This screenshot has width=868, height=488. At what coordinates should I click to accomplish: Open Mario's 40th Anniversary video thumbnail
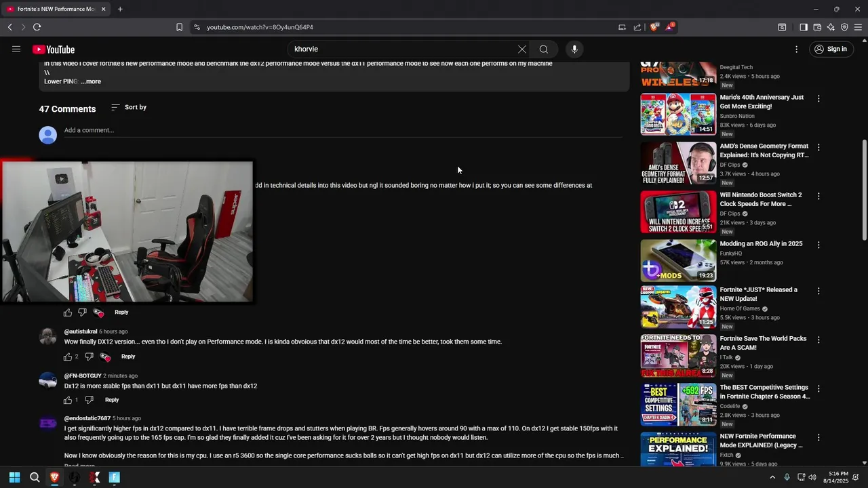pos(678,114)
